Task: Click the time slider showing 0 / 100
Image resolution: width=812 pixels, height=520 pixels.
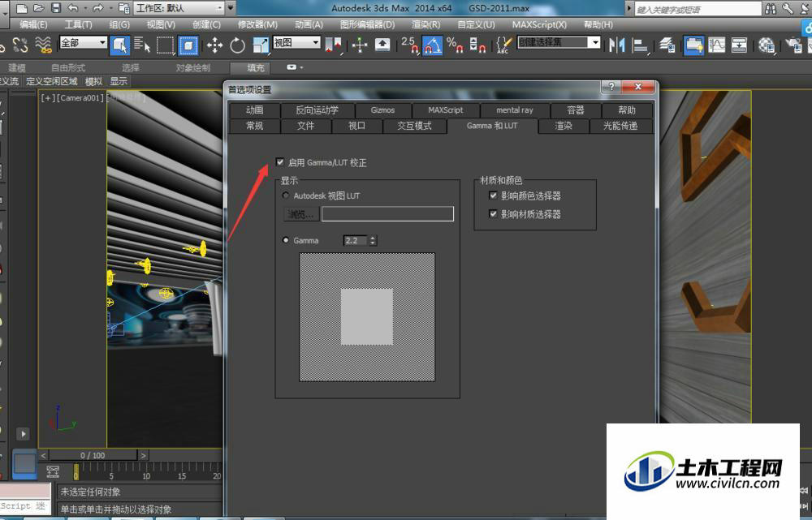Action: point(93,455)
